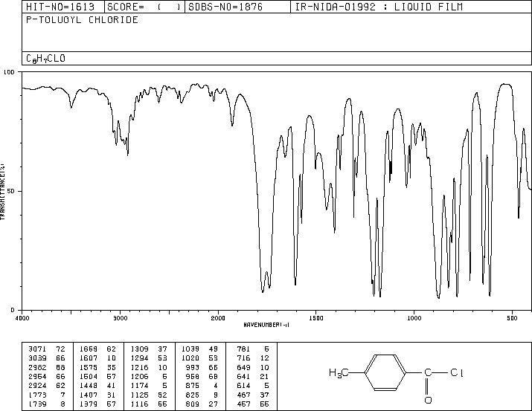Click the TRANSMITTANCE vertical axis title
This screenshot has height=411, width=532.
point(2,192)
